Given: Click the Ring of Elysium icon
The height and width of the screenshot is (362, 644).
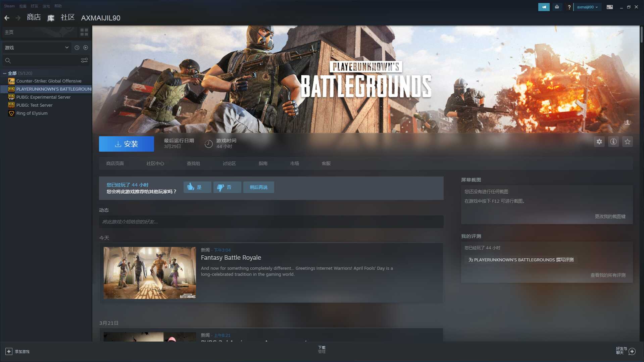Looking at the screenshot, I should 11,113.
